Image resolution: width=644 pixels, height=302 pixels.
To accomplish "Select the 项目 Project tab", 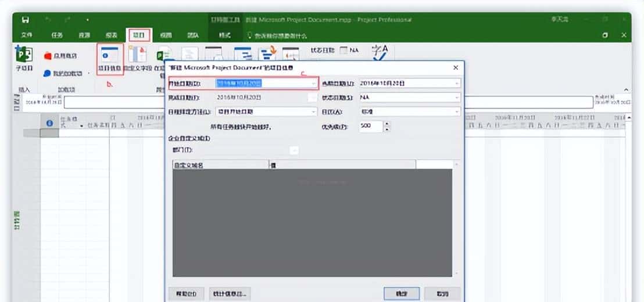I will (x=139, y=35).
